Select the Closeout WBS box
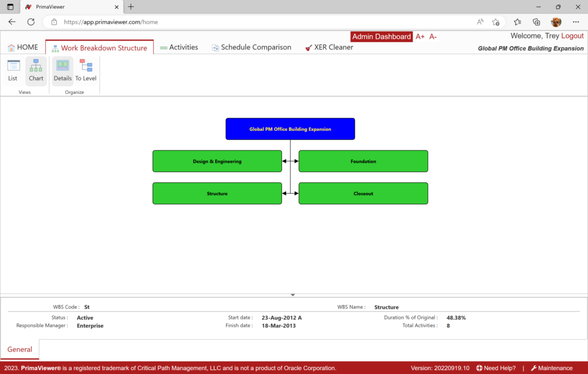Image resolution: width=588 pixels, height=374 pixels. (x=363, y=193)
